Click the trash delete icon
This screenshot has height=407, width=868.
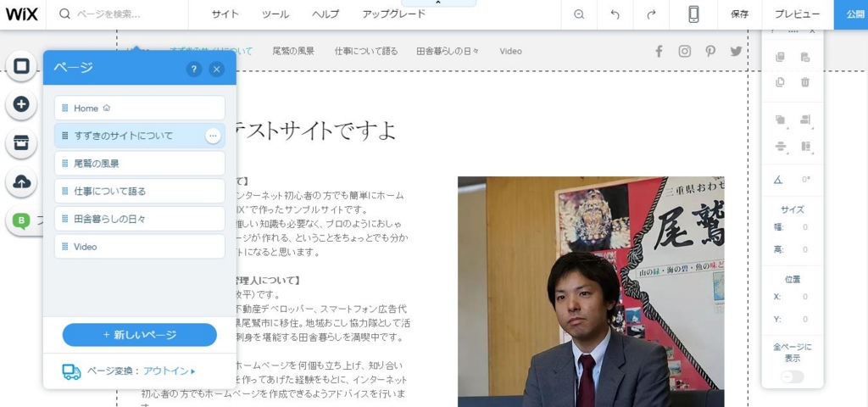[x=805, y=82]
